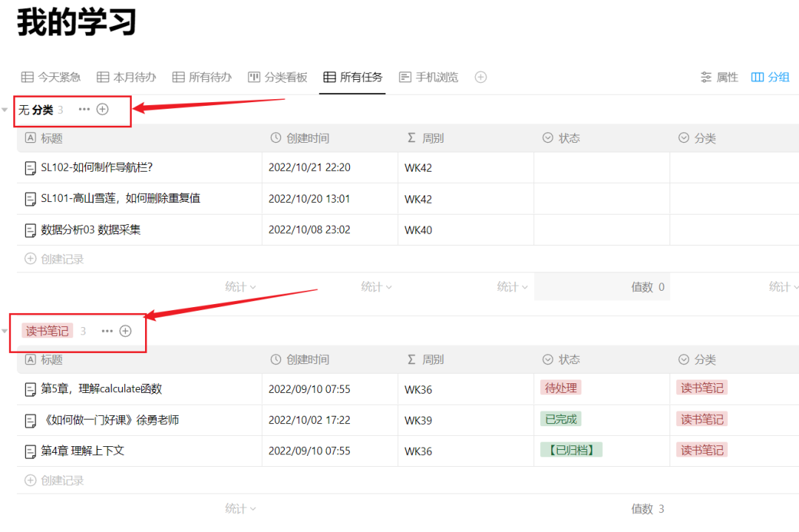Click the 【已归档】 status tag

pyautogui.click(x=571, y=450)
